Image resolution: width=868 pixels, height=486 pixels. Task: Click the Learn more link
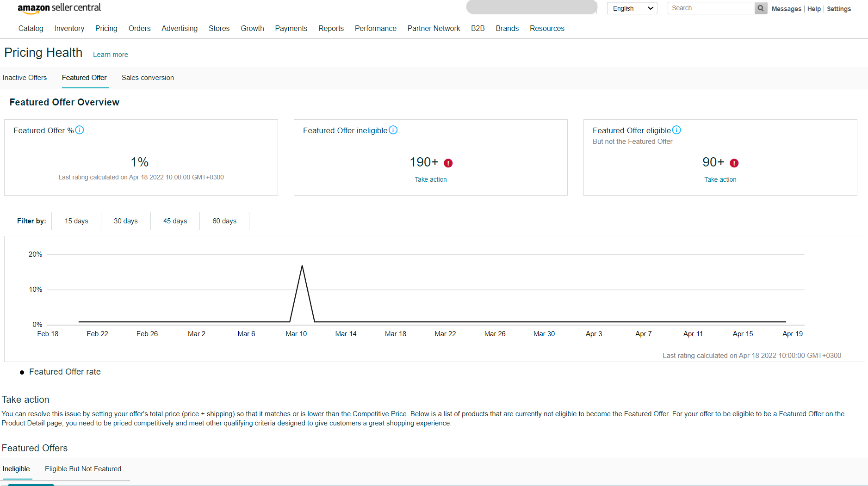coord(111,55)
